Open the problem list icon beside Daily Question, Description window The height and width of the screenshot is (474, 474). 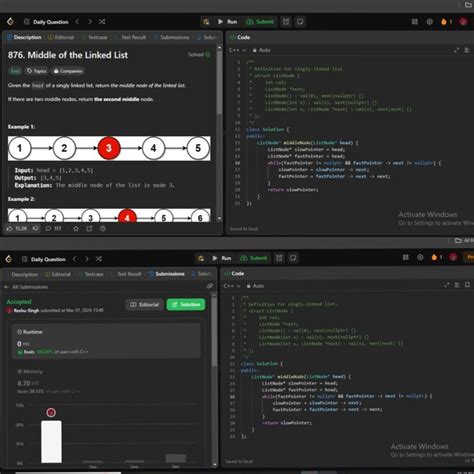pos(26,22)
